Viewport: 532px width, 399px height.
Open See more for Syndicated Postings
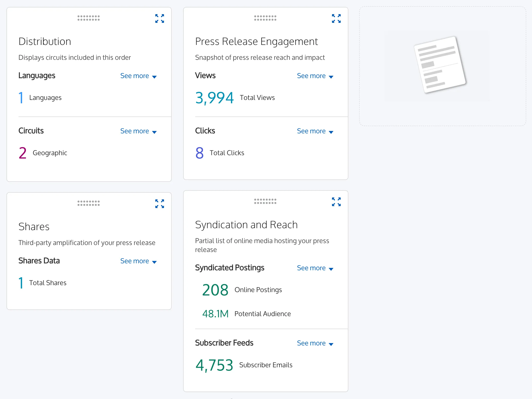315,268
